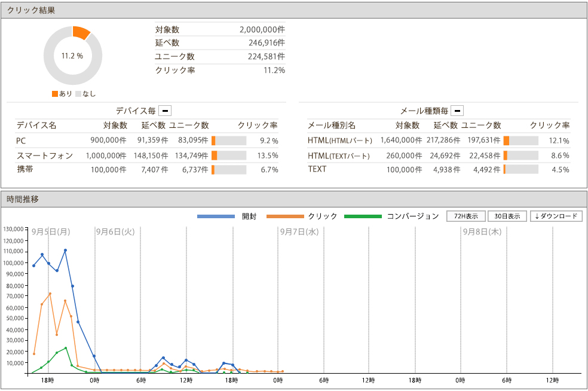This screenshot has width=588, height=391.
Task: Click the デバイス名 column header
Action: tap(36, 126)
